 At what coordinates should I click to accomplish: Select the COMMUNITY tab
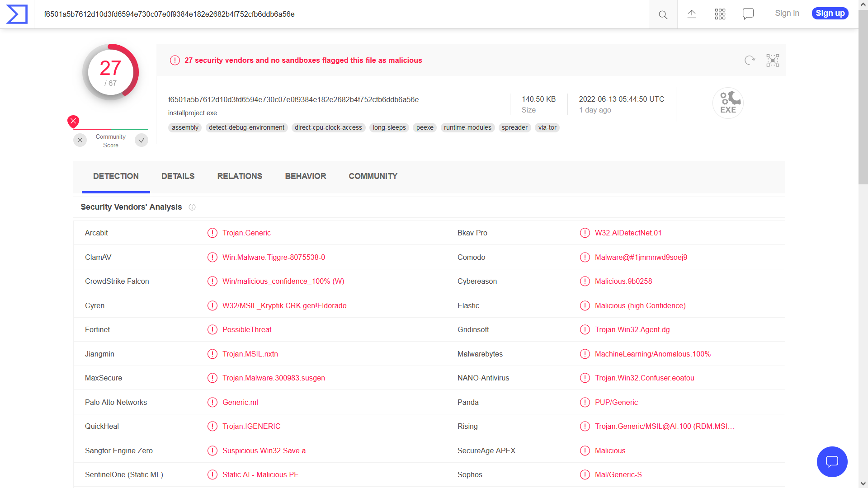[373, 176]
